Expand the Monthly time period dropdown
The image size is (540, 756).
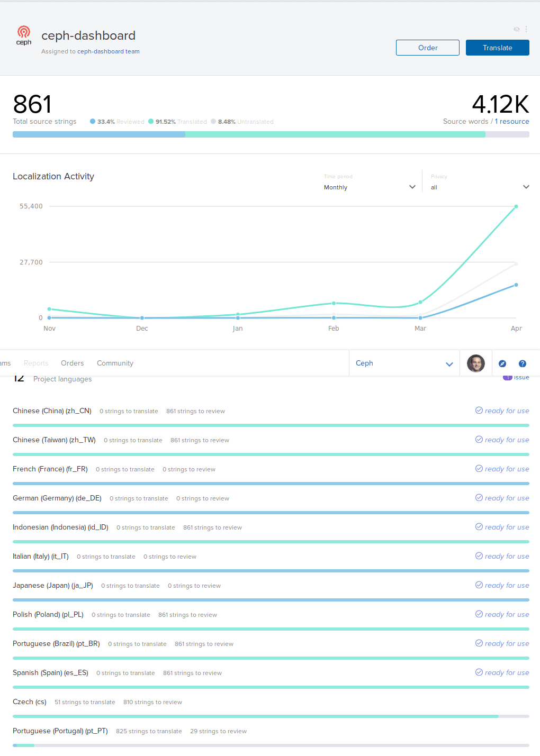point(370,187)
